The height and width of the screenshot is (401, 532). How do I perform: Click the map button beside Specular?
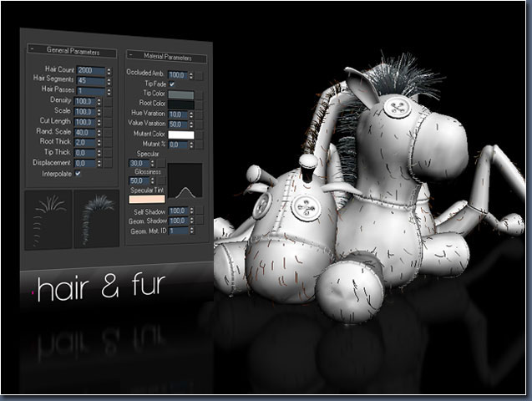161,164
